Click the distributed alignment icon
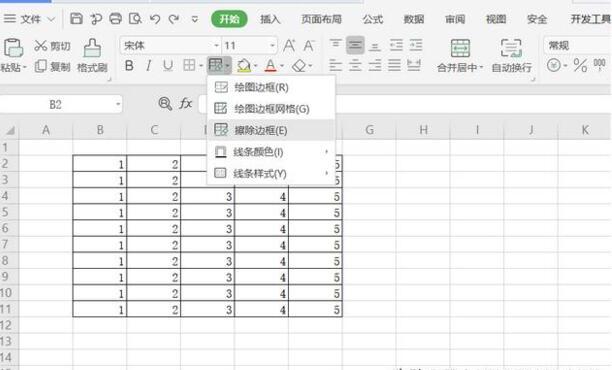This screenshot has width=612, height=370. coord(414,65)
